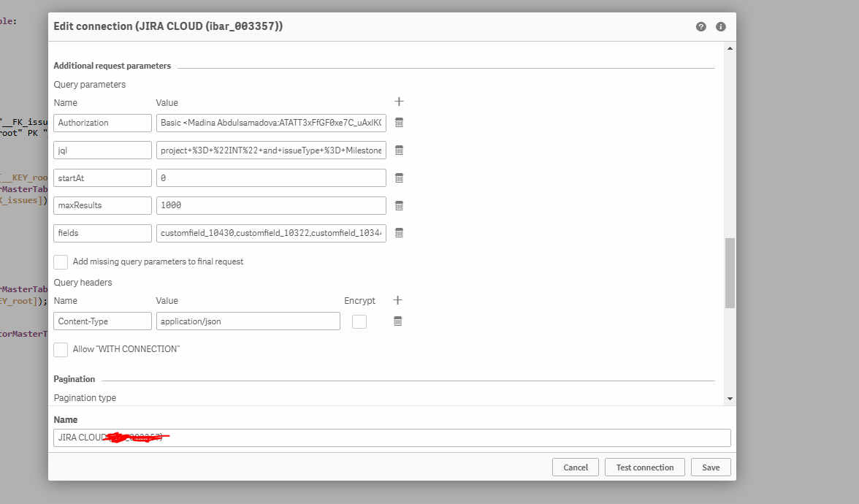Delete the fields query parameter
The width and height of the screenshot is (859, 504).
(400, 233)
